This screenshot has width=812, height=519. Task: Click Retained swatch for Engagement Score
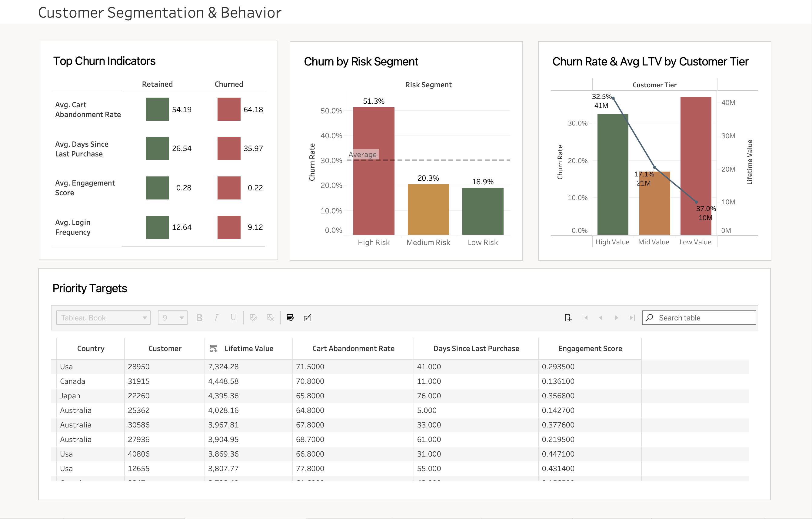pos(157,188)
